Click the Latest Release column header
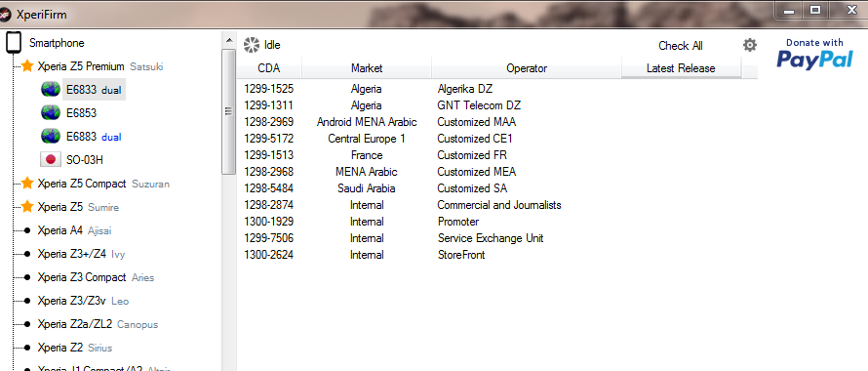Screen dimensions: 868x371 tap(681, 68)
